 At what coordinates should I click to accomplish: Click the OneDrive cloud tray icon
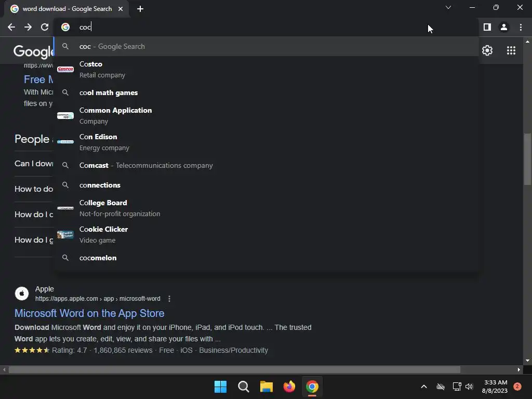coord(441,387)
